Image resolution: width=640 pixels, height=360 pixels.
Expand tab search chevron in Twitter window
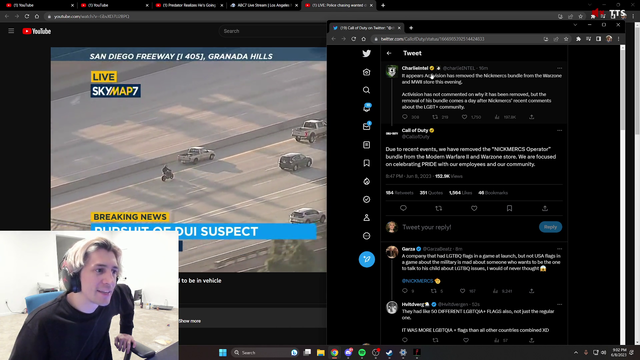point(575,25)
